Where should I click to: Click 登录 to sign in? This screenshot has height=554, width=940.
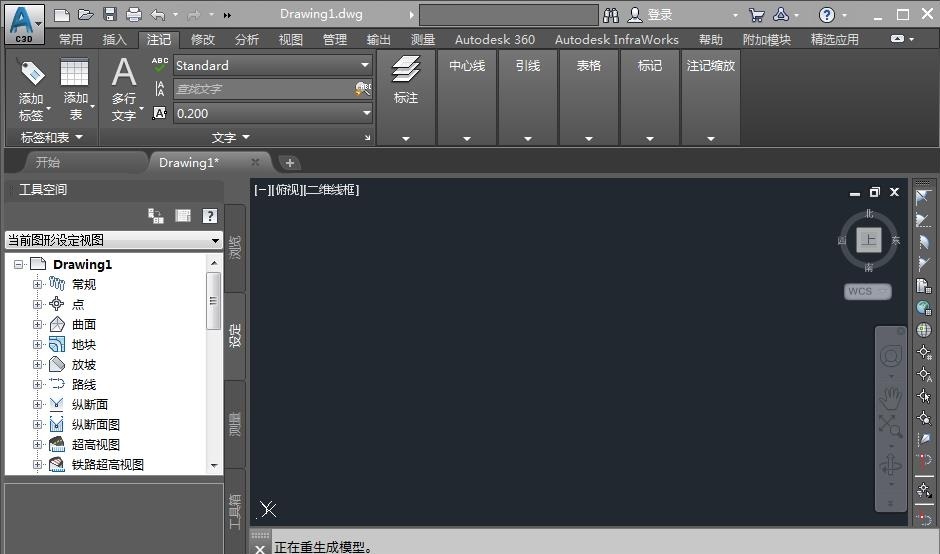point(659,14)
